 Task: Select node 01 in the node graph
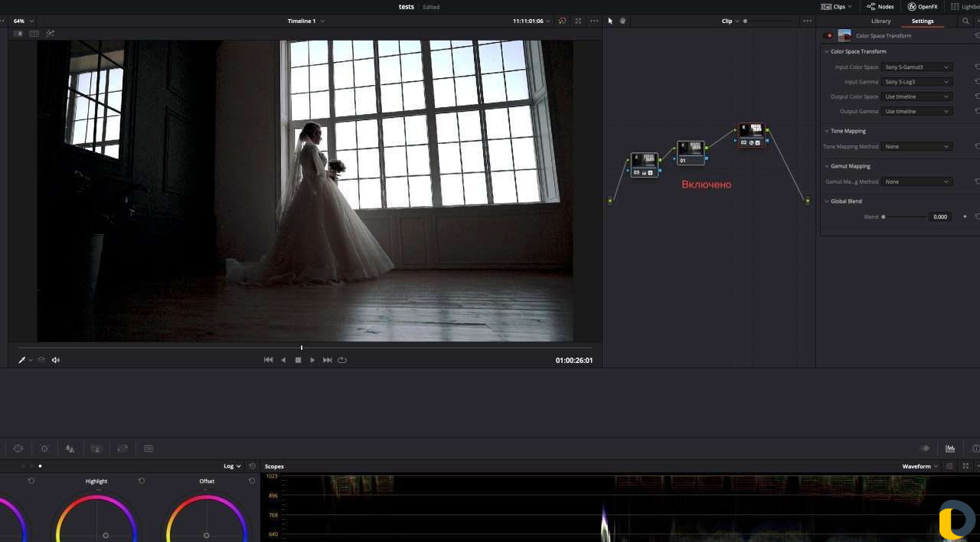691,152
